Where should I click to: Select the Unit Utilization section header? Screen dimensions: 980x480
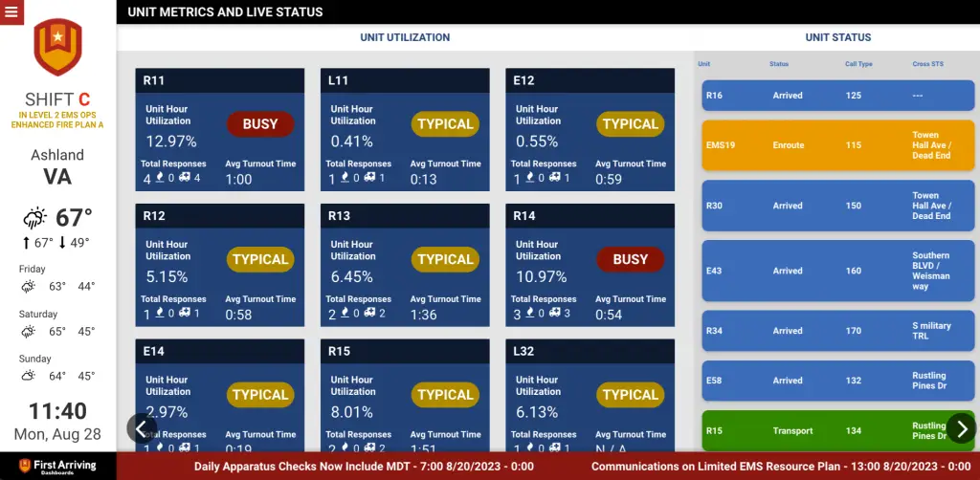coord(405,37)
